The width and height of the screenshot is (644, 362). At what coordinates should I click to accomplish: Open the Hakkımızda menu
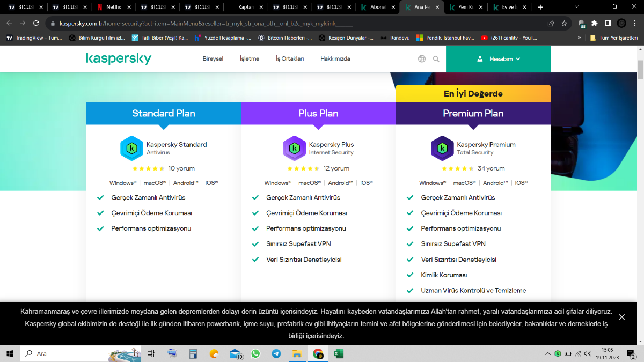pyautogui.click(x=335, y=59)
